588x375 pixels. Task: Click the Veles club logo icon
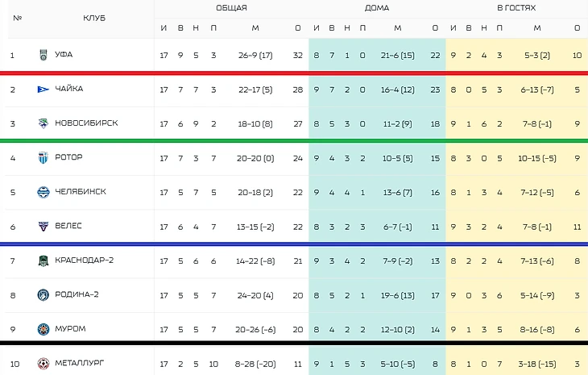(x=43, y=227)
